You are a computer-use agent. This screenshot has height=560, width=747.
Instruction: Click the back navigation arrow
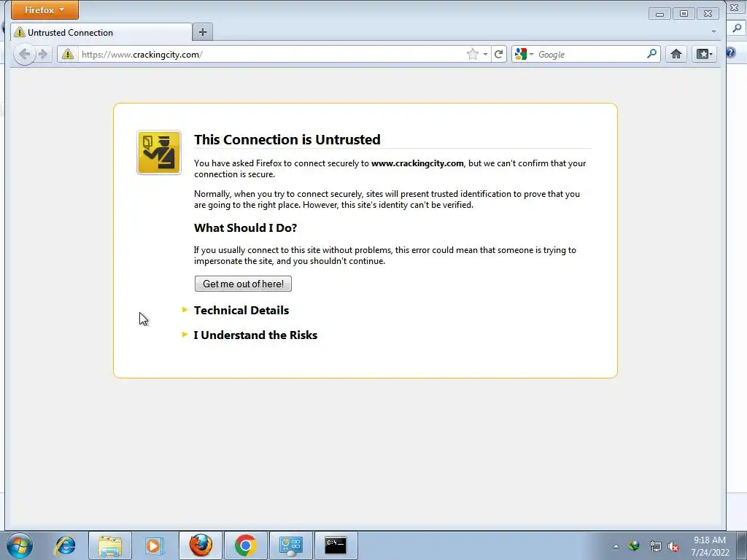click(24, 54)
